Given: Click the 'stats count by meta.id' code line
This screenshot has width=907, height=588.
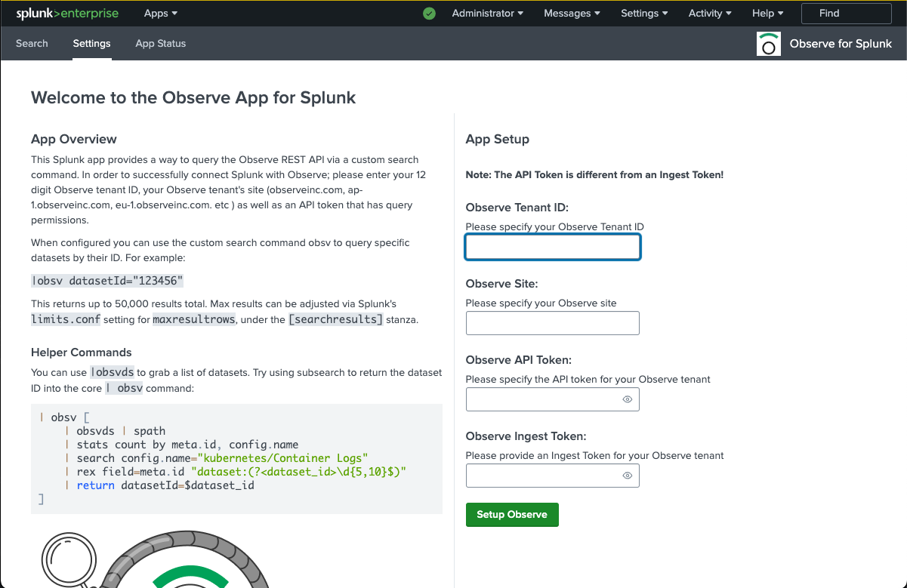Looking at the screenshot, I should (x=181, y=445).
